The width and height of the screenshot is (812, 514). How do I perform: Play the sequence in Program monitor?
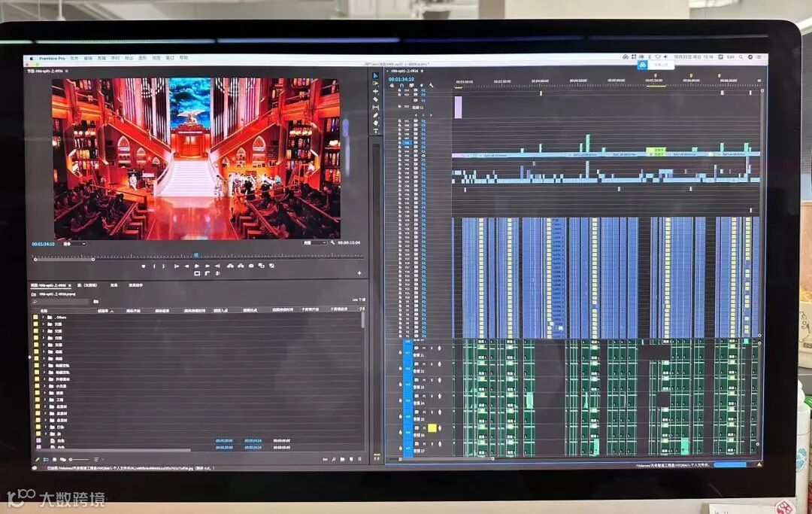point(197,266)
